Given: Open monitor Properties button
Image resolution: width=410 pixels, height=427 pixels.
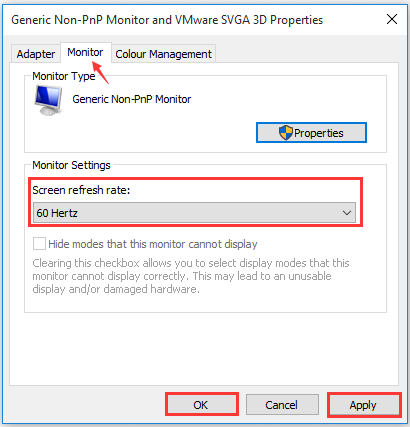Looking at the screenshot, I should (x=311, y=133).
